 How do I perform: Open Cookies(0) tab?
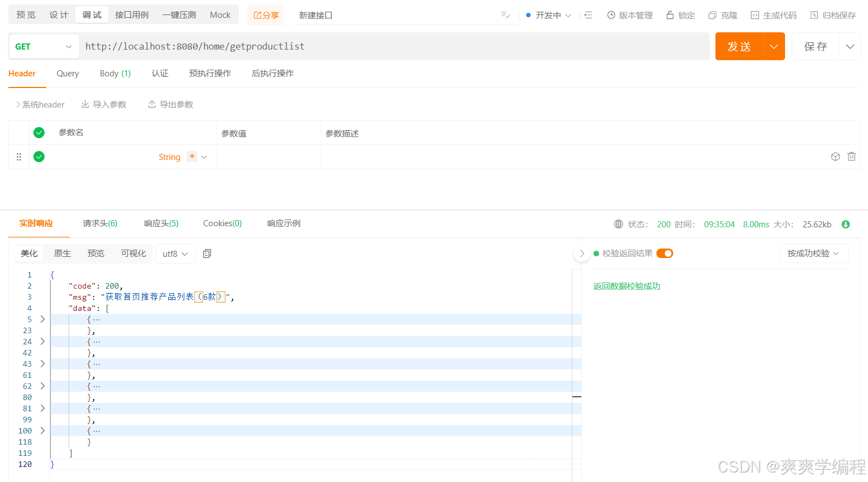[x=223, y=223]
